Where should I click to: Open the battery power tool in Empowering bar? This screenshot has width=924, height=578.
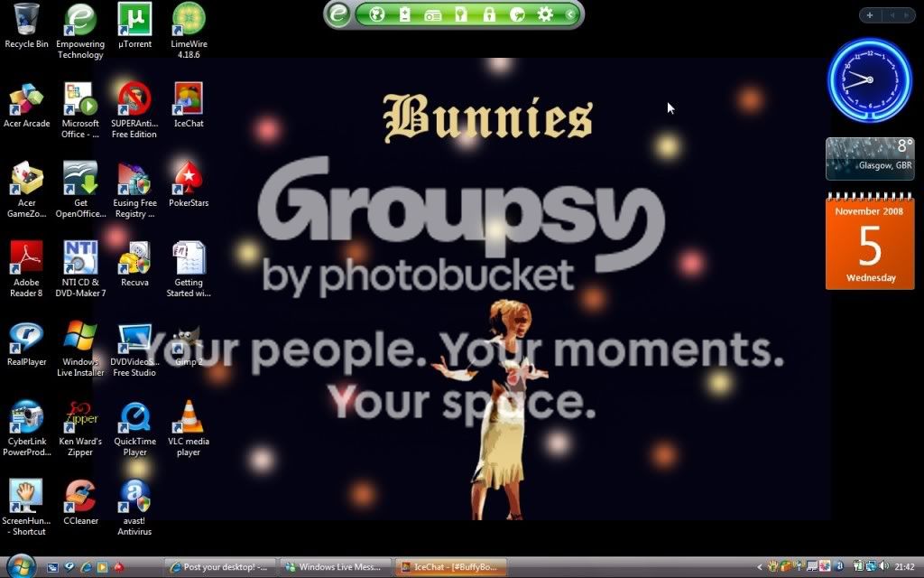coord(405,14)
